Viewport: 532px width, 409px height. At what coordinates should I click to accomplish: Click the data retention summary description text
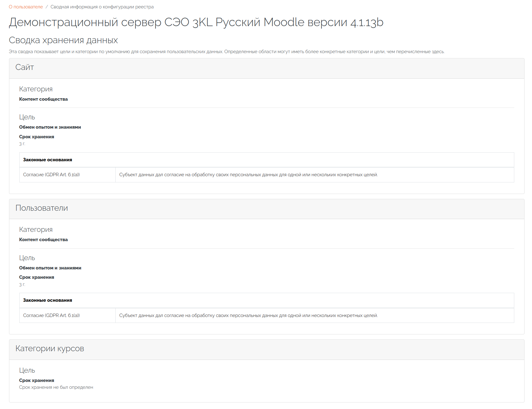(x=227, y=52)
